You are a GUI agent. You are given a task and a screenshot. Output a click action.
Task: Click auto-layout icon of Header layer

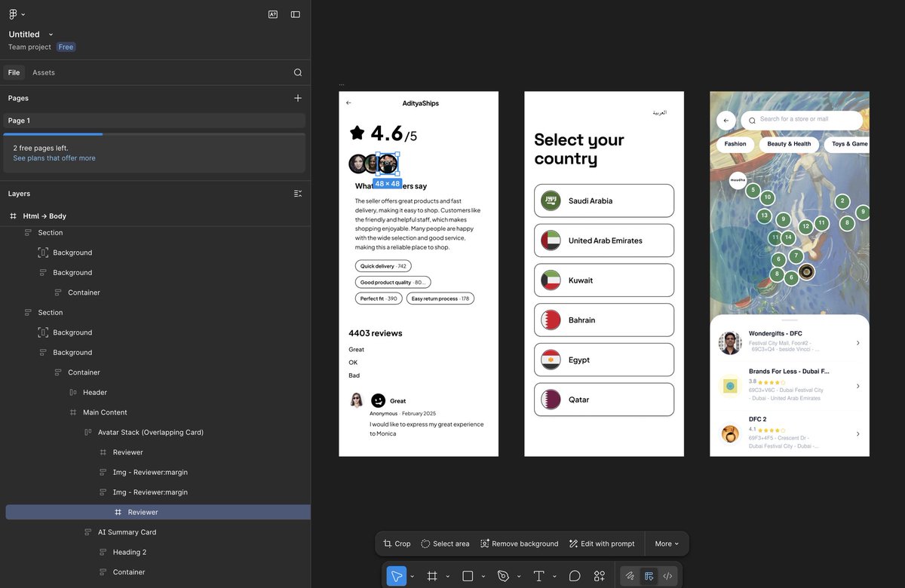tap(73, 393)
